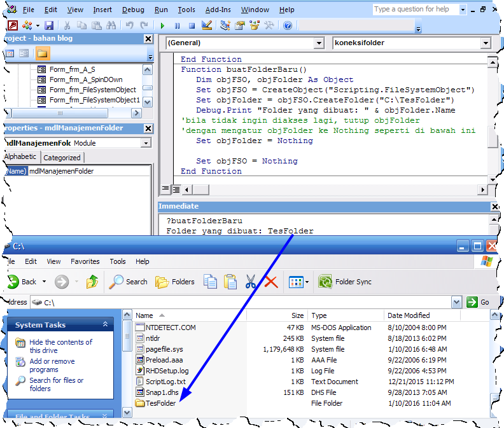Click code window vertical scroll up arrow

pyautogui.click(x=493, y=62)
